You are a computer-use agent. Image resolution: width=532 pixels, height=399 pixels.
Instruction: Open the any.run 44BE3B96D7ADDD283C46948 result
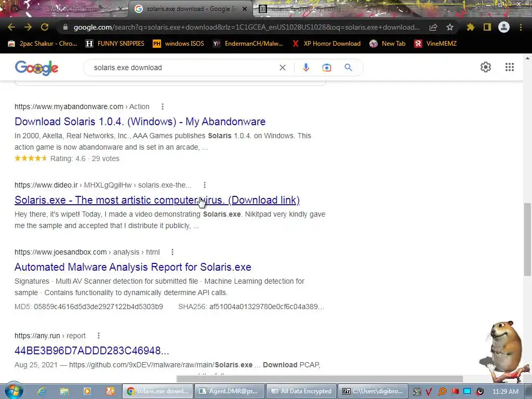91,351
